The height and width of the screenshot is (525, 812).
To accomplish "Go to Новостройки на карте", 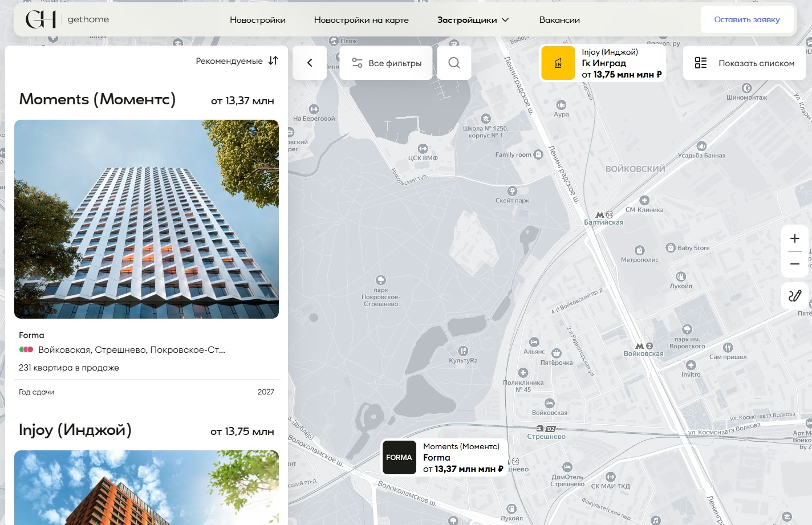I will (362, 20).
